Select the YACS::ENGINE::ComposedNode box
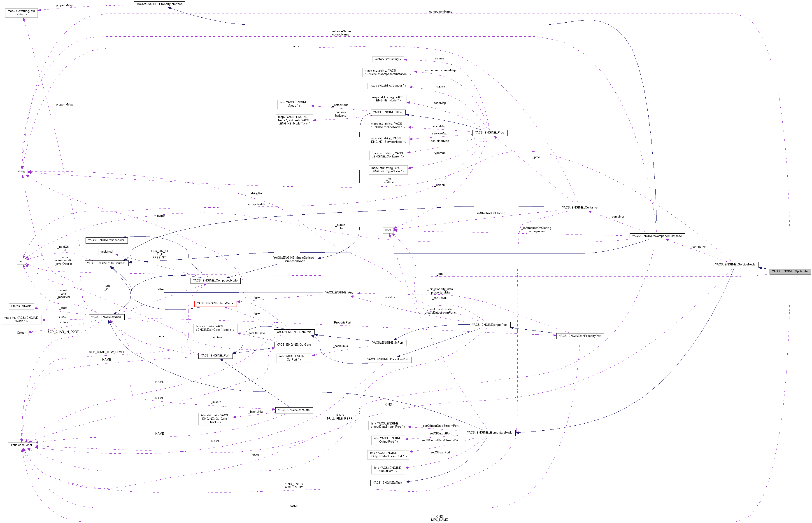 [215, 281]
